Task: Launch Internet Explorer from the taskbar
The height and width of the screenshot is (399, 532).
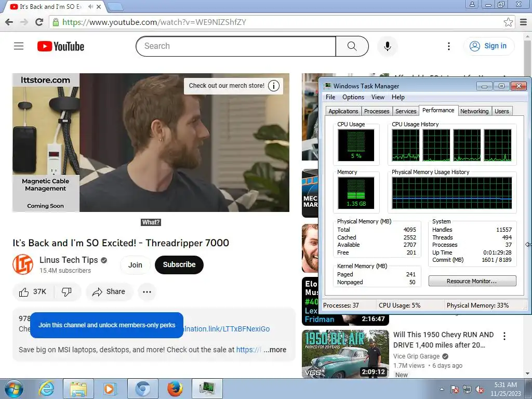Action: (46, 389)
